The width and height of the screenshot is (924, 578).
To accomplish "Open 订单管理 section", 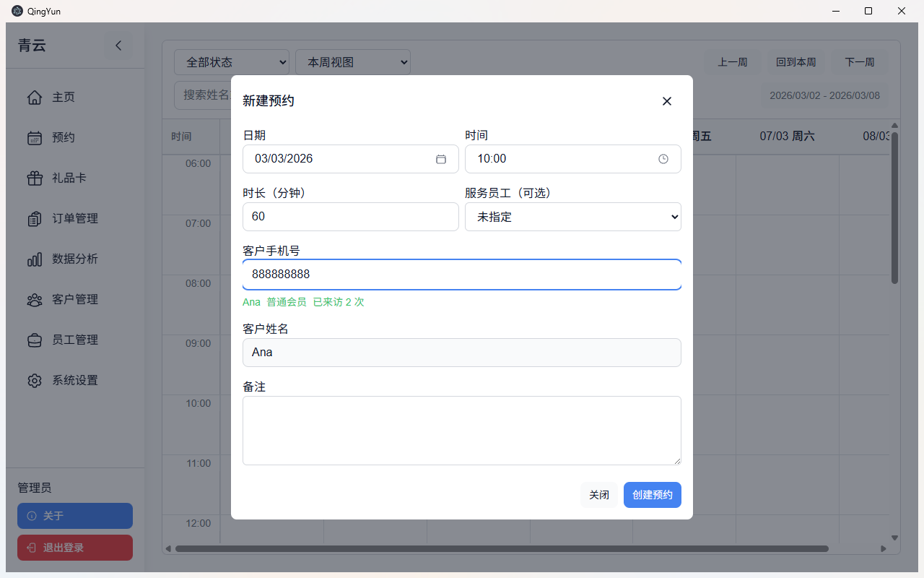I will pyautogui.click(x=75, y=218).
